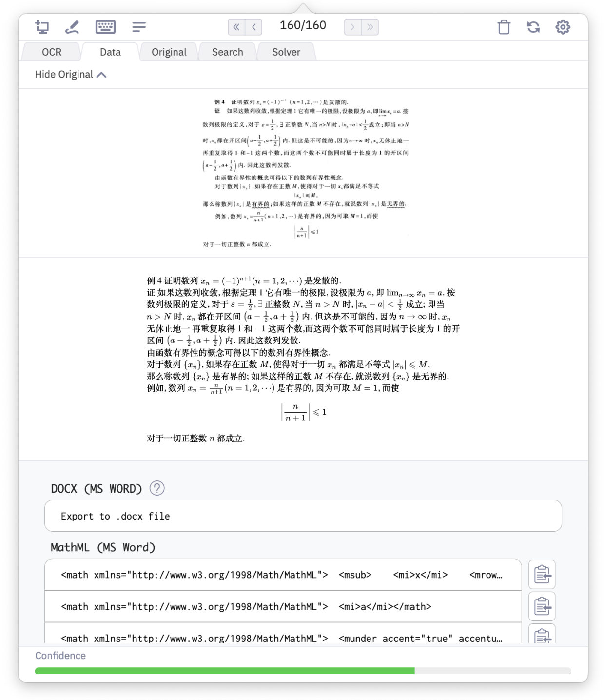This screenshot has height=700, width=604.
Task: Select the screen capture tool
Action: point(42,27)
